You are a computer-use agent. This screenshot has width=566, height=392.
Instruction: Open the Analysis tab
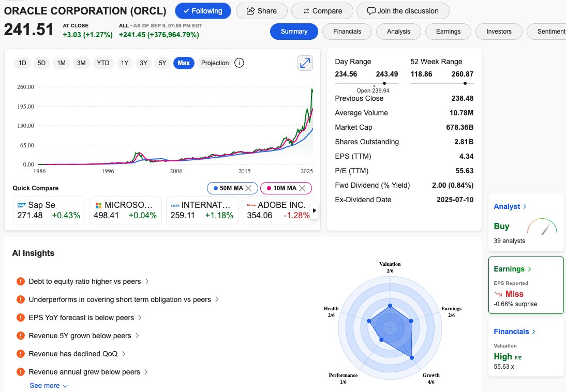[x=398, y=31]
